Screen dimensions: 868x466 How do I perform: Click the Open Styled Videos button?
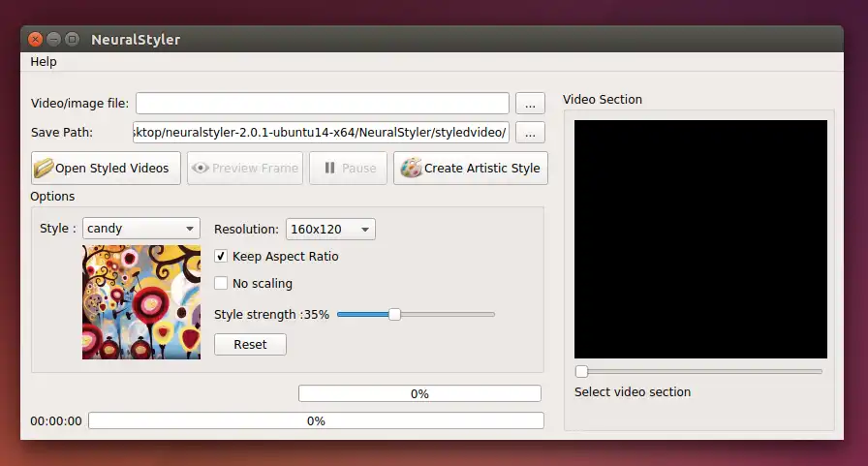tap(106, 168)
